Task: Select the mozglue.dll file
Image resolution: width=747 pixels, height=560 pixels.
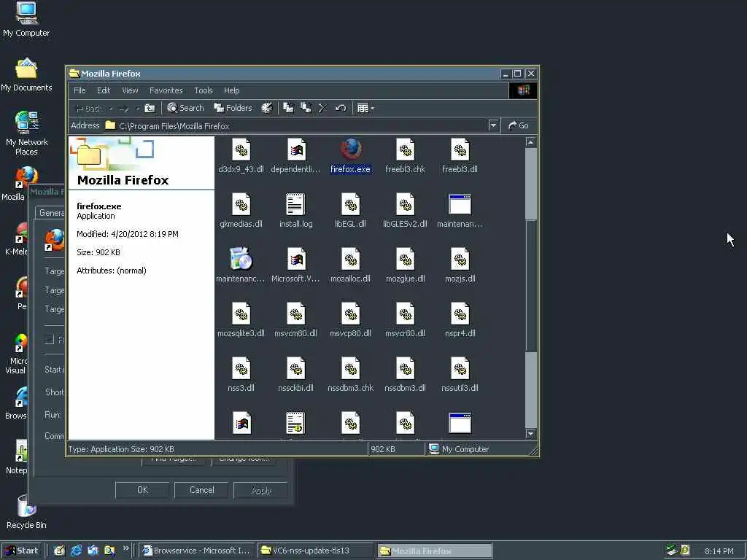Action: coord(405,265)
